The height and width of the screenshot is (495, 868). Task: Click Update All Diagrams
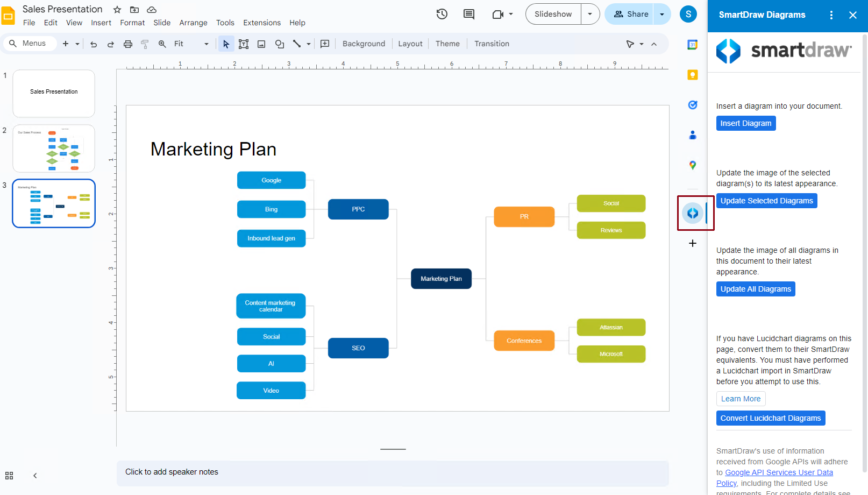tap(755, 289)
